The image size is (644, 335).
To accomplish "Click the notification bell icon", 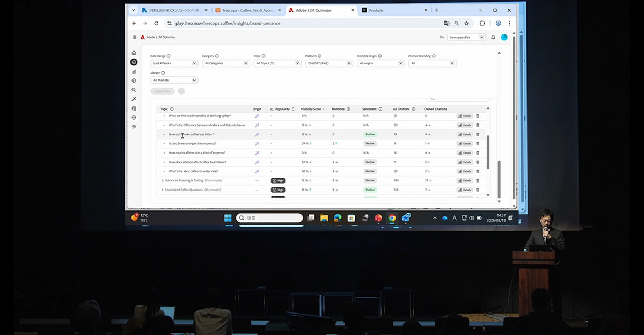I will 493,37.
